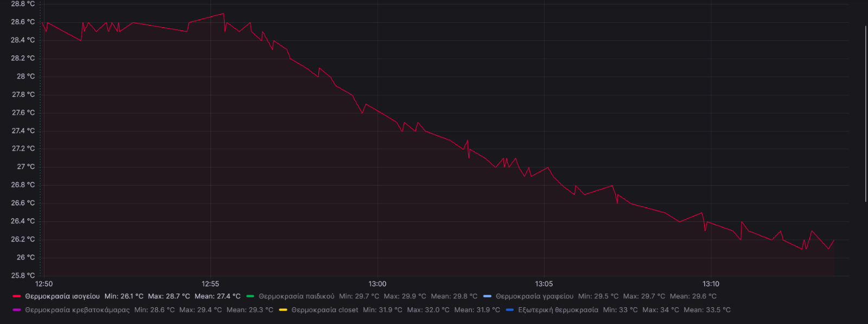Click παιδικού Mean: 29.8 °C value
Viewport: 868px width, 324px height.
(454, 296)
